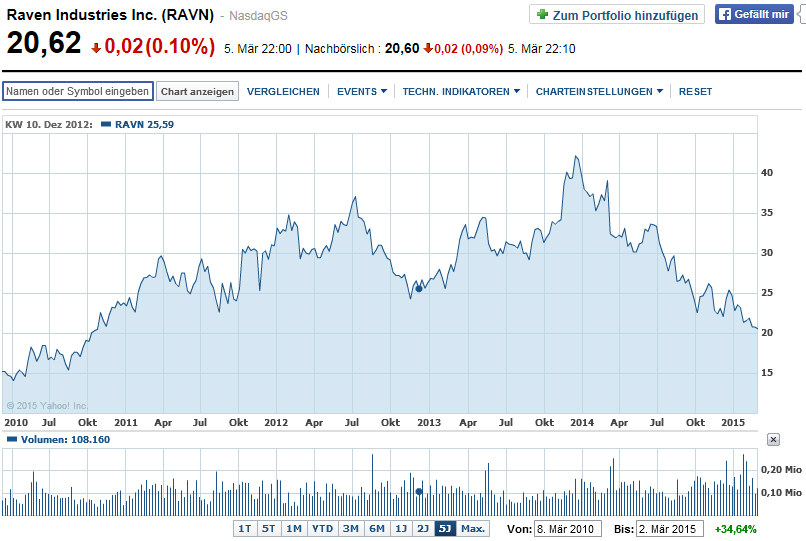Click the Von start date field
The width and height of the screenshot is (806, 541).
tap(567, 529)
